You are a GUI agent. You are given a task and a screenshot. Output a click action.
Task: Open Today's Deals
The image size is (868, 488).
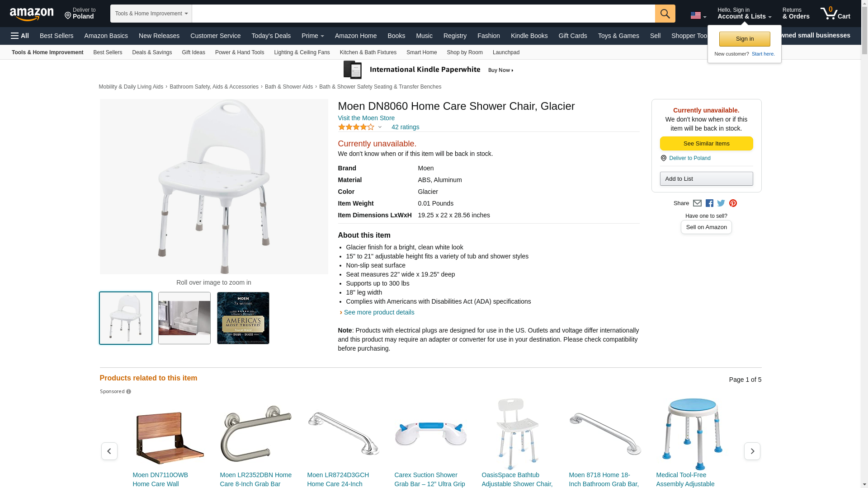pos(271,36)
